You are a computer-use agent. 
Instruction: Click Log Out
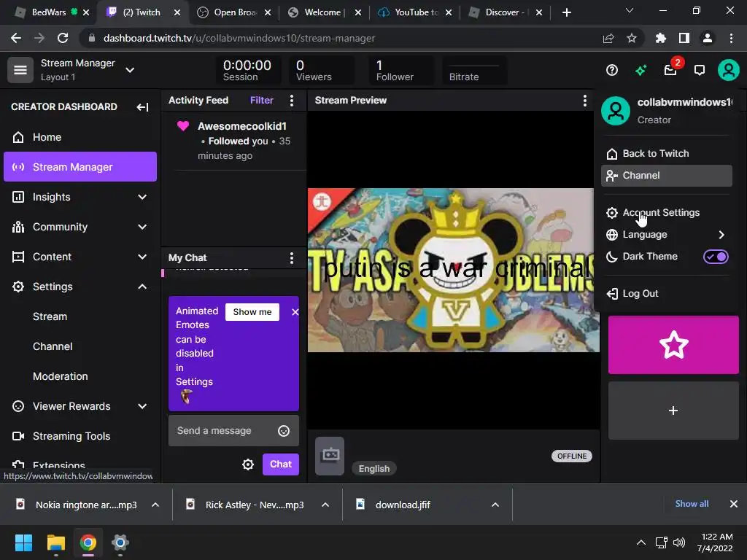click(x=667, y=293)
